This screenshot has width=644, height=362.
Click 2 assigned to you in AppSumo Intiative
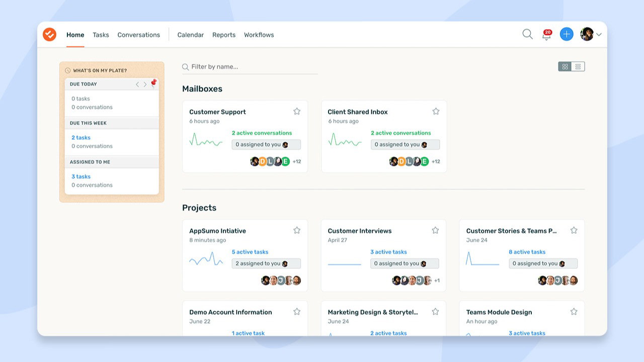point(266,263)
